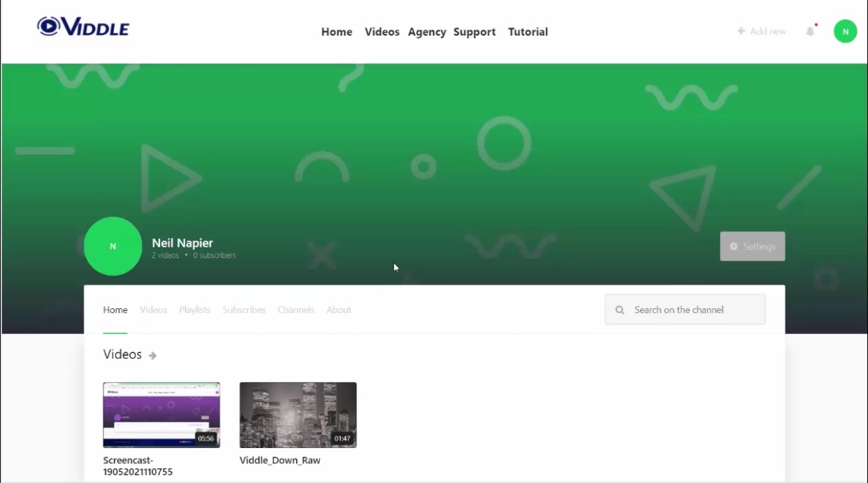Switch to the Playlists tab

tap(194, 310)
